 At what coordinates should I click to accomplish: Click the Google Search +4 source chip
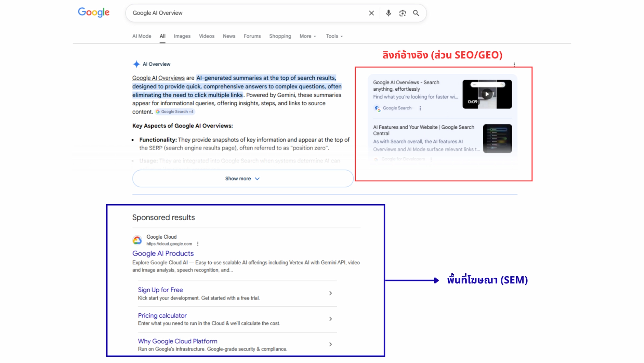point(175,112)
